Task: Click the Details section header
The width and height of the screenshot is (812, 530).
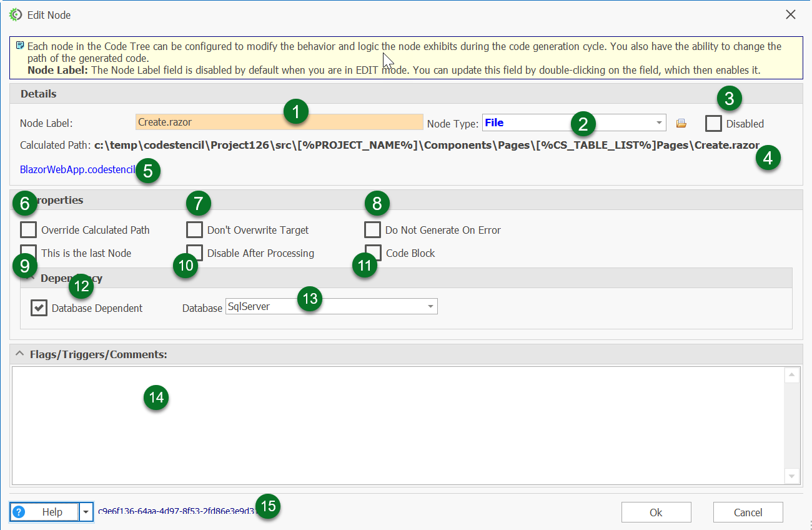Action: (x=406, y=94)
